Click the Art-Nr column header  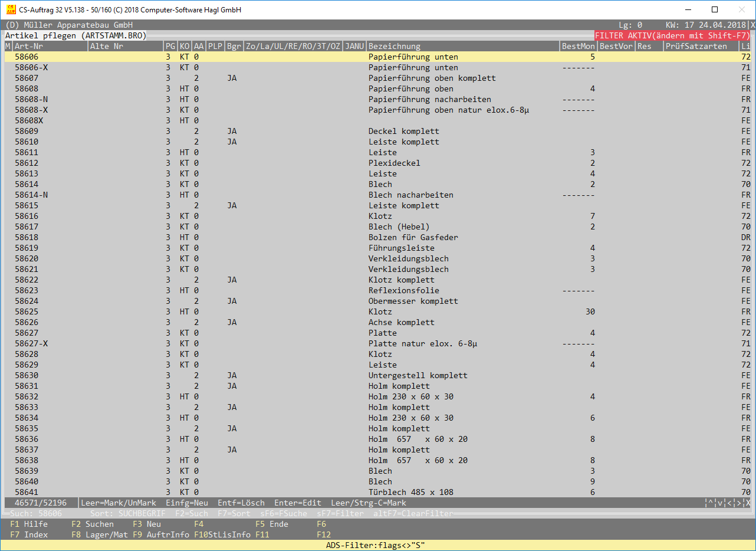(29, 47)
